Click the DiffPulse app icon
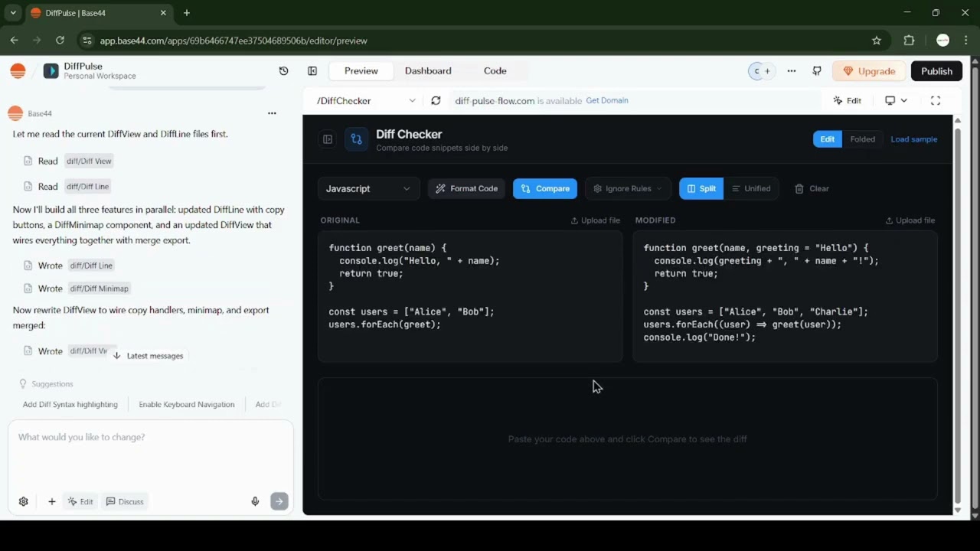Viewport: 980px width, 551px height. (x=51, y=71)
